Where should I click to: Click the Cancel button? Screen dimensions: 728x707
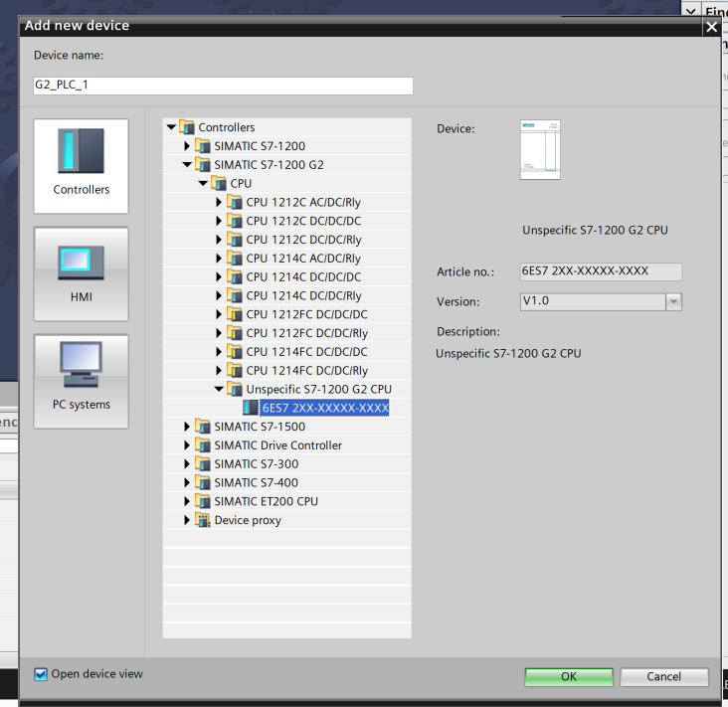664,677
